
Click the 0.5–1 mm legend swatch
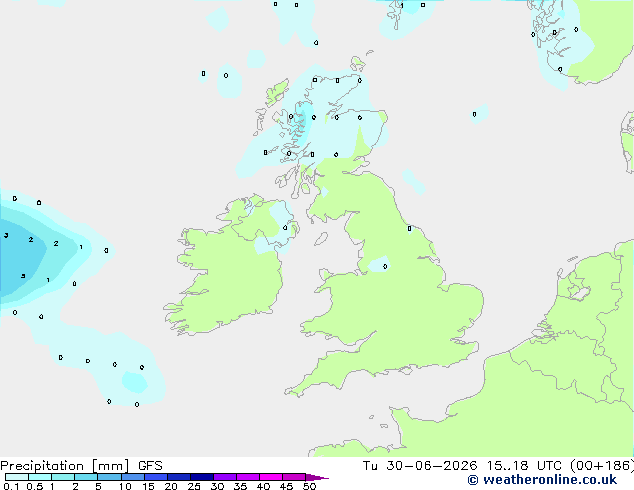[40, 477]
